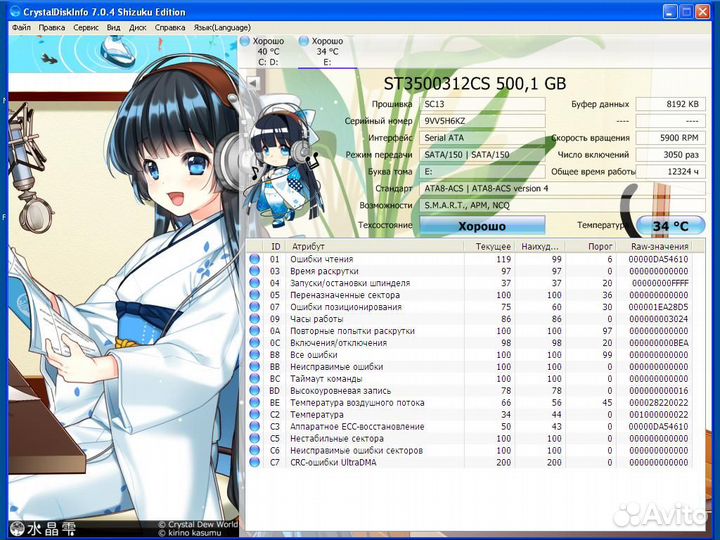Click the Атрибут column header
Viewport: 720px width, 540px height.
375,247
